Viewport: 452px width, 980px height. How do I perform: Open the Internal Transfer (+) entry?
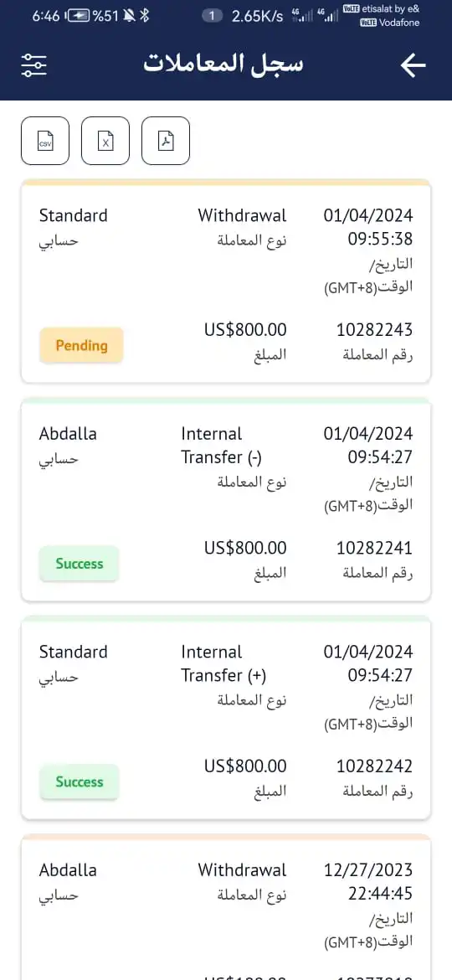pyautogui.click(x=226, y=718)
